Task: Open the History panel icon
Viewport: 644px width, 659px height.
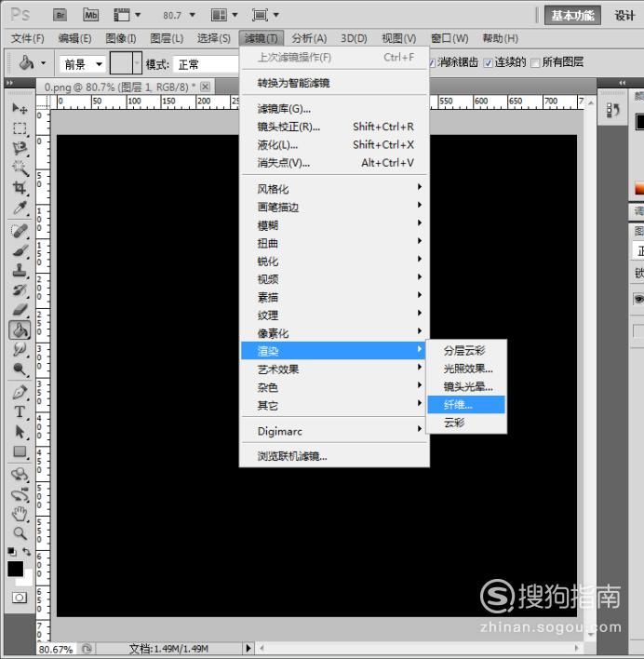Action: click(x=613, y=111)
